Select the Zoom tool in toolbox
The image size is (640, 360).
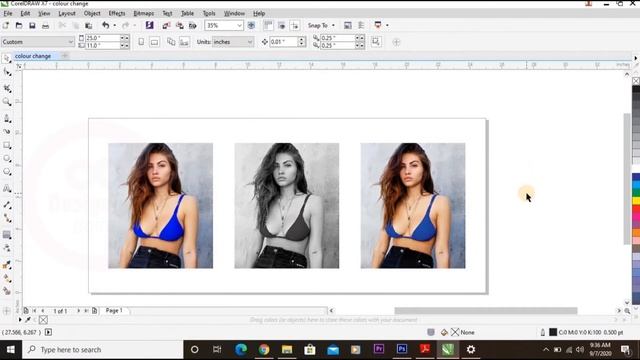pos(7,102)
